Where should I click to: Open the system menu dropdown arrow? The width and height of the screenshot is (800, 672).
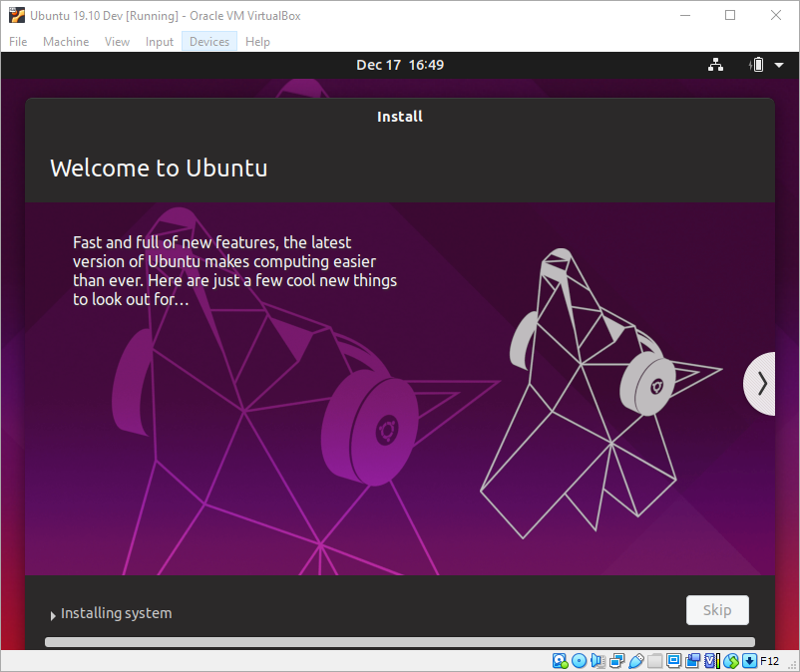[x=779, y=65]
